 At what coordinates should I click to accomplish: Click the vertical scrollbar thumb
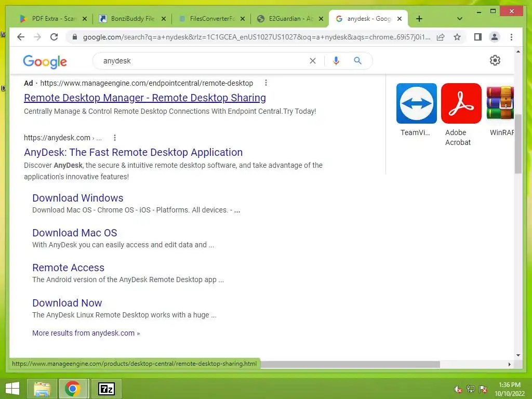coord(518,144)
